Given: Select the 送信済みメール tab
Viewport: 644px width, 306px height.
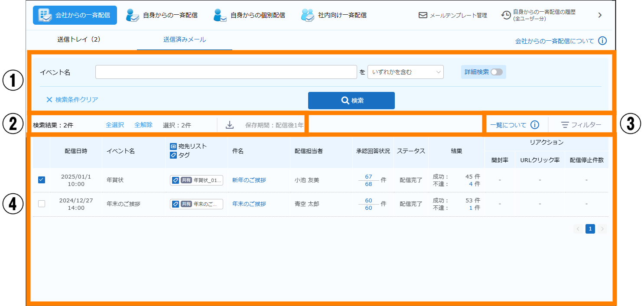Looking at the screenshot, I should (184, 39).
